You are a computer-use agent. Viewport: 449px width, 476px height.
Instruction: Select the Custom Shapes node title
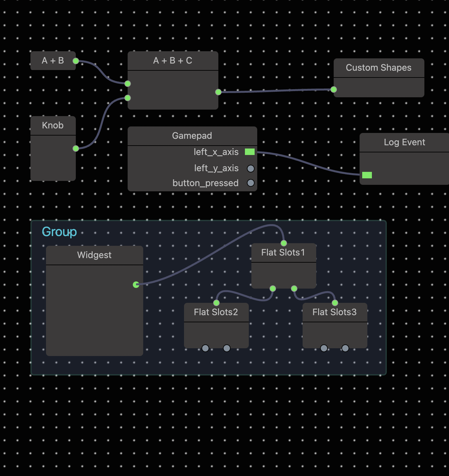pyautogui.click(x=379, y=68)
